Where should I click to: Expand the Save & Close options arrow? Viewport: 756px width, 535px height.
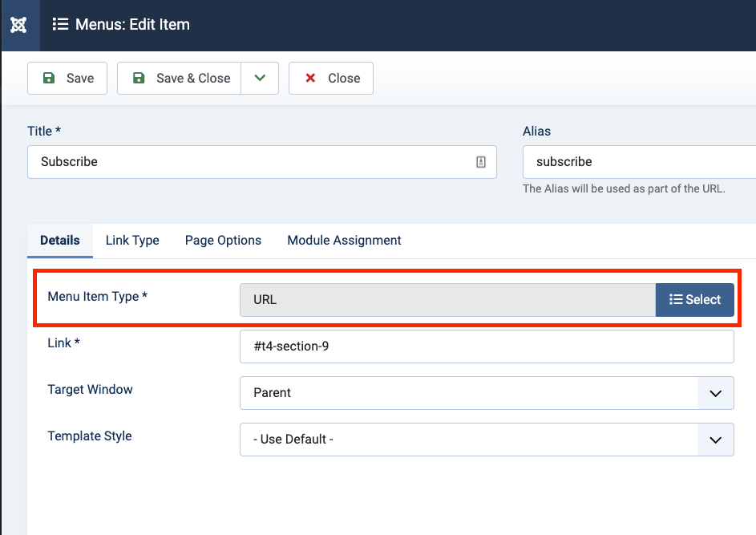[260, 79]
